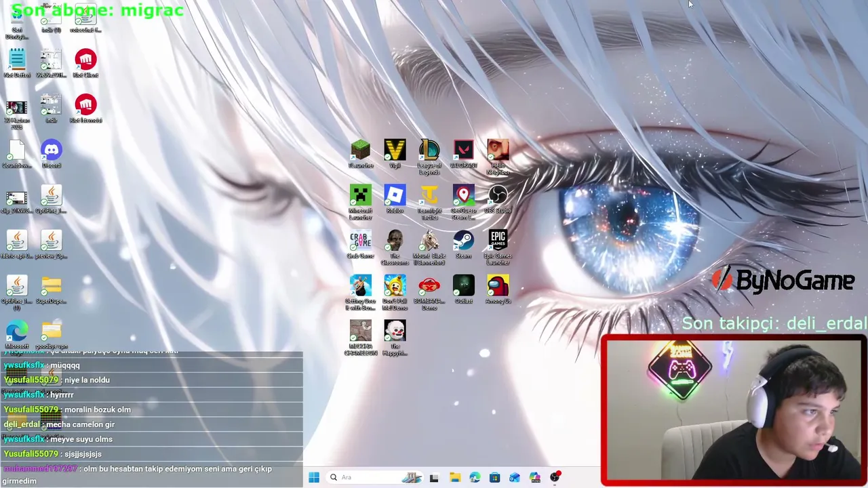Screen dimensions: 868x488
Task: Launch the BOMBANANA Demo icon
Action: point(429,285)
